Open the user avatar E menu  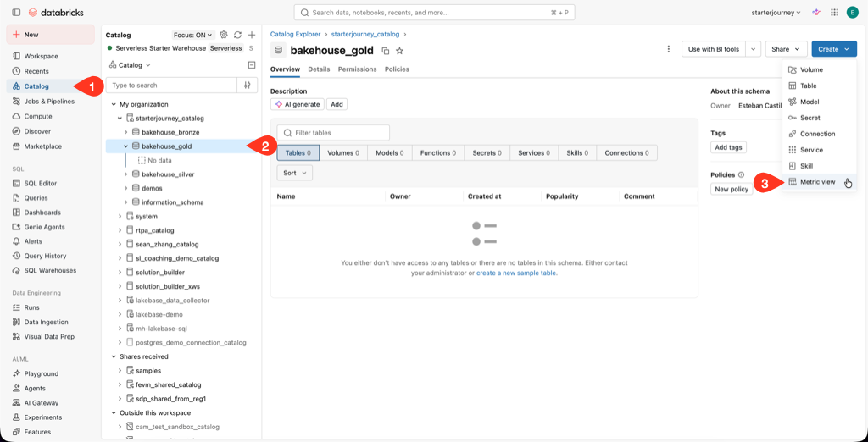pyautogui.click(x=853, y=12)
